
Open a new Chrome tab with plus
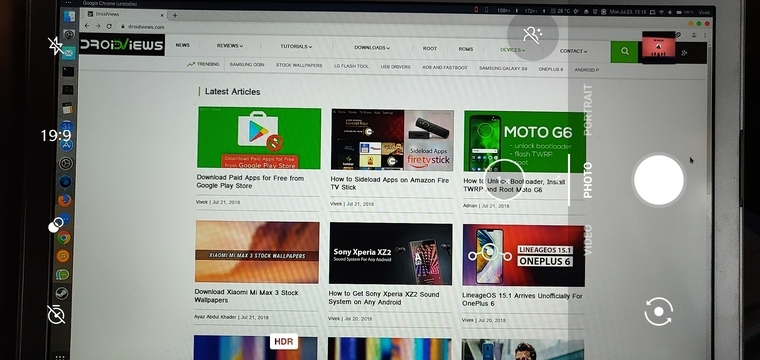tap(175, 15)
